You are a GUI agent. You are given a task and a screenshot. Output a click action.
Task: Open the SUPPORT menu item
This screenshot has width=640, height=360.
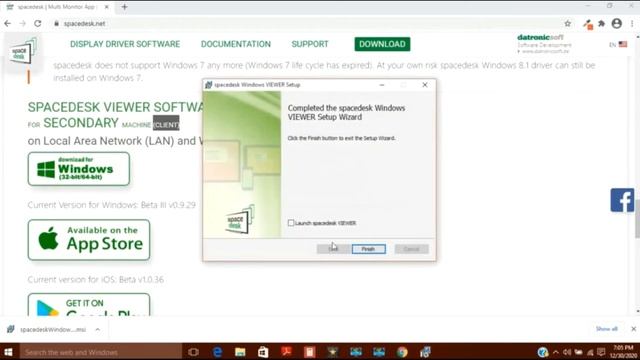[x=310, y=44]
